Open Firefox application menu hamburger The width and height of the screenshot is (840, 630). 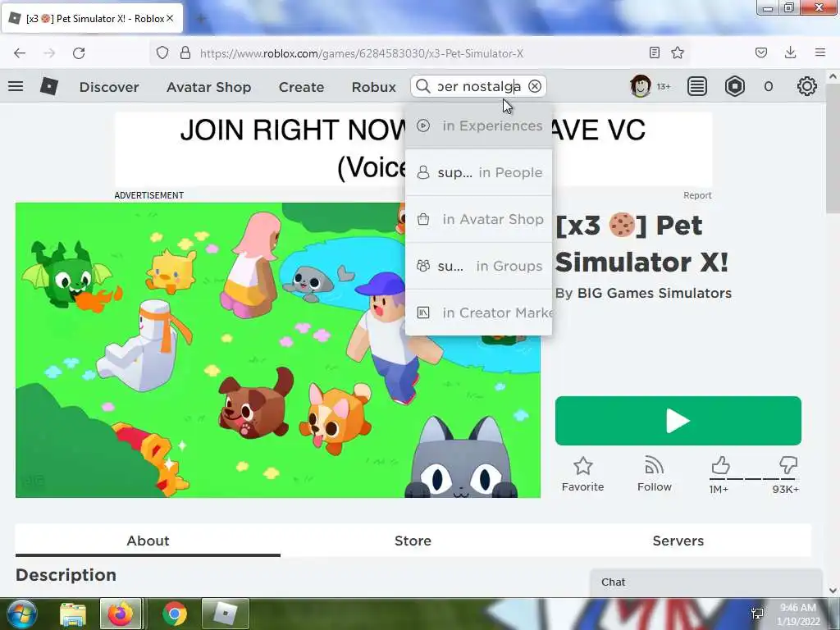[820, 52]
